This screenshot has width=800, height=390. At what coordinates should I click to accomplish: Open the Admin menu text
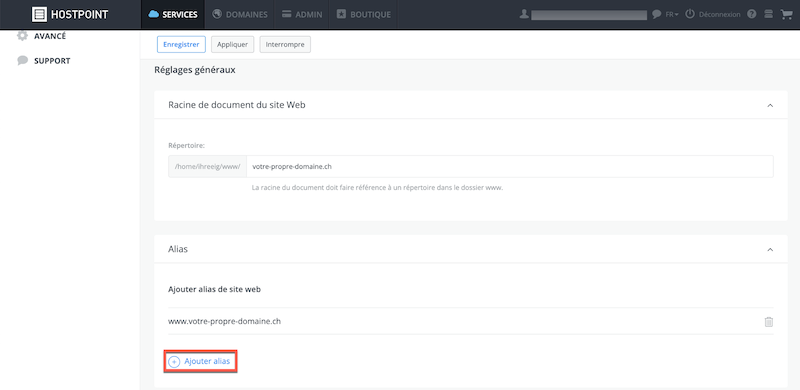click(x=309, y=14)
